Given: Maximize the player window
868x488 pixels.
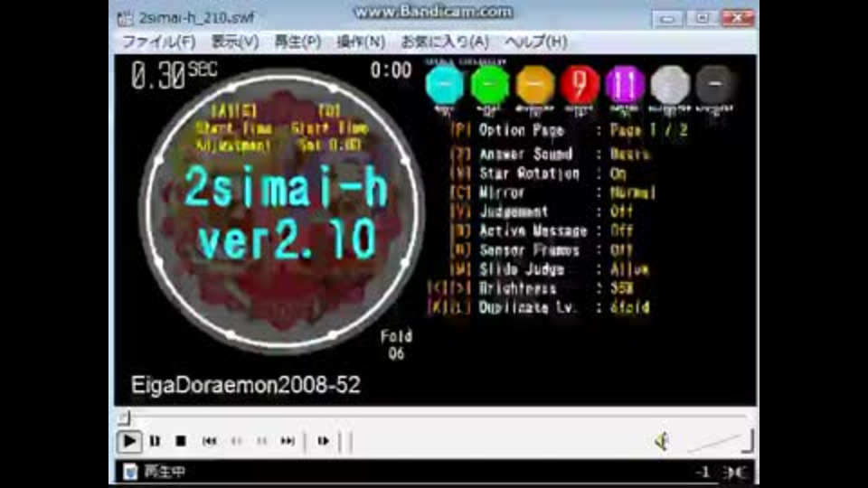Looking at the screenshot, I should click(x=702, y=19).
